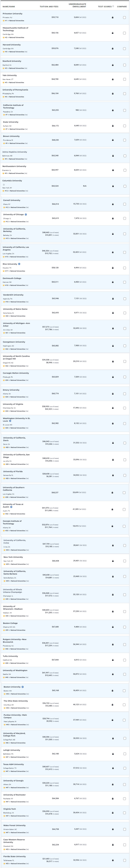Click the lock icon in Stanford University row
The image size is (130, 868).
click(x=113, y=65)
